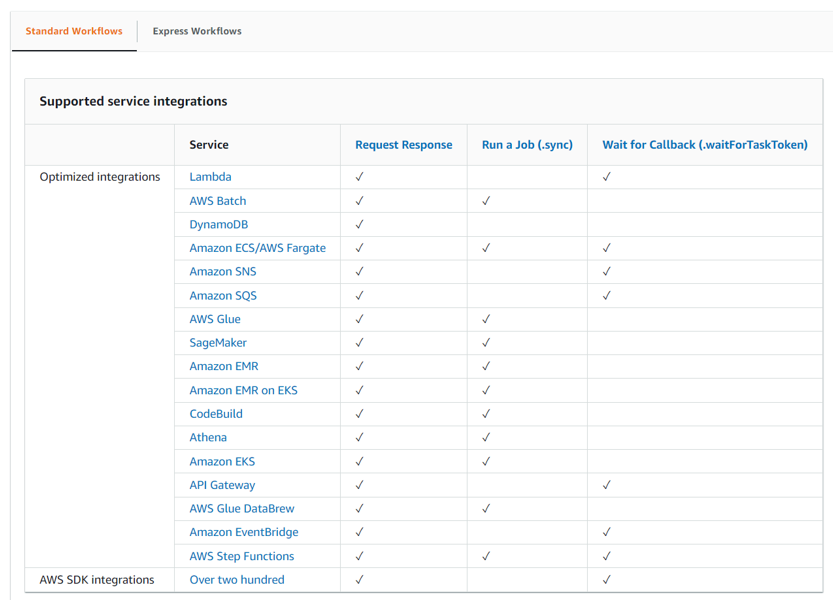The height and width of the screenshot is (601, 833).
Task: Open the Amazon SNS link
Action: click(222, 271)
